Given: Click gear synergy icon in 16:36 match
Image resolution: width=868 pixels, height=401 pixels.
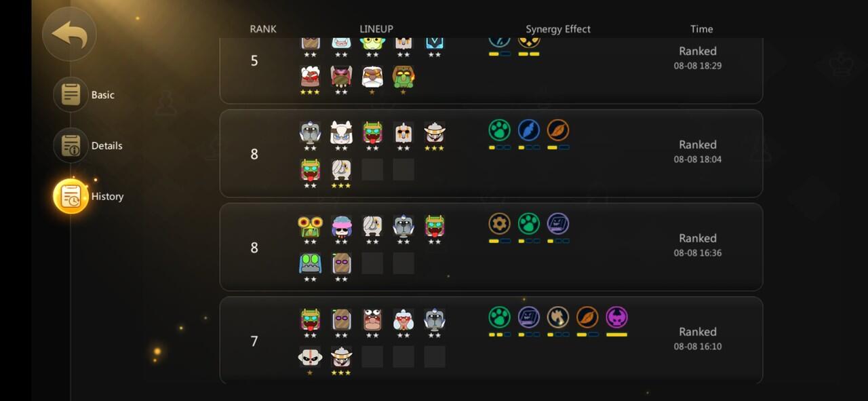Looking at the screenshot, I should pos(500,223).
